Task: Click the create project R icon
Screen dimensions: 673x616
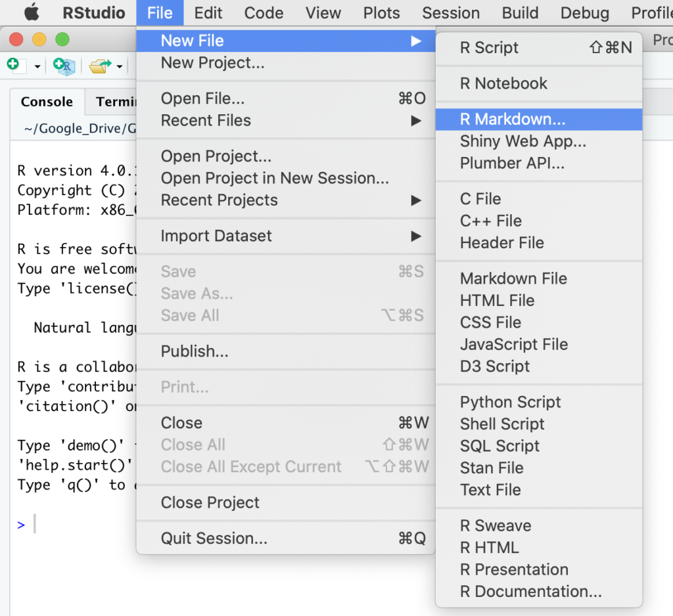Action: click(64, 66)
